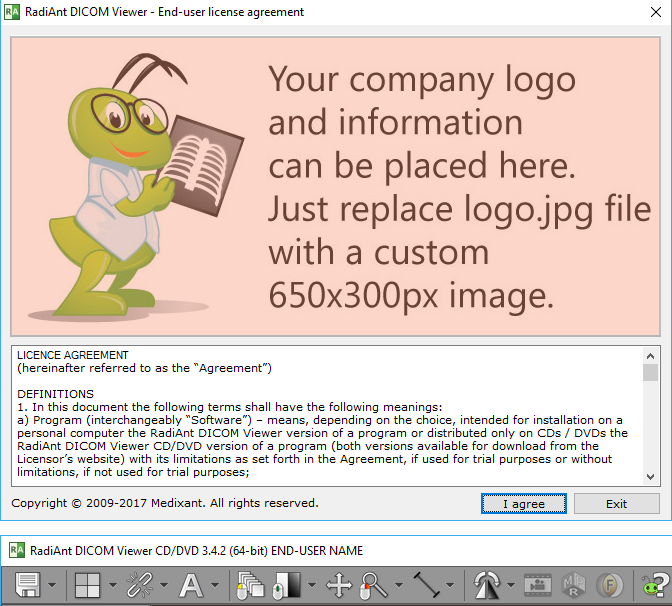Click the main window title 'RadiAnt DICOM Viewer CD/DVD 3.4.2'

pyautogui.click(x=128, y=550)
